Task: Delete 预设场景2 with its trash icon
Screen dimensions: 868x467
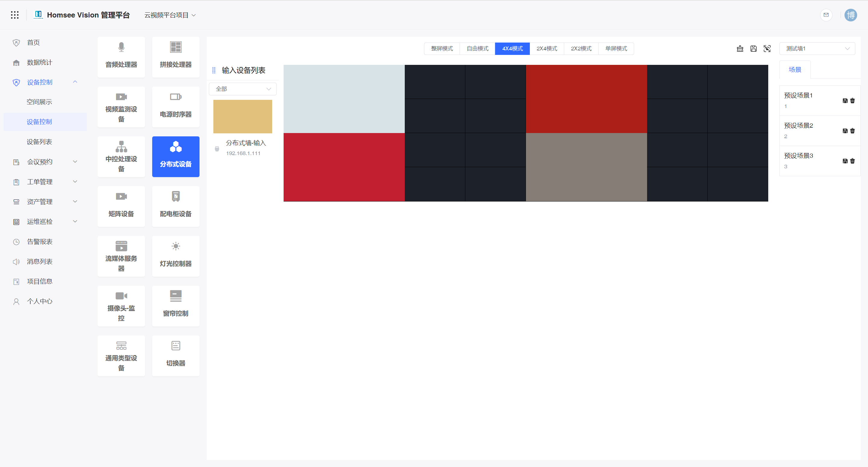Action: pyautogui.click(x=852, y=131)
